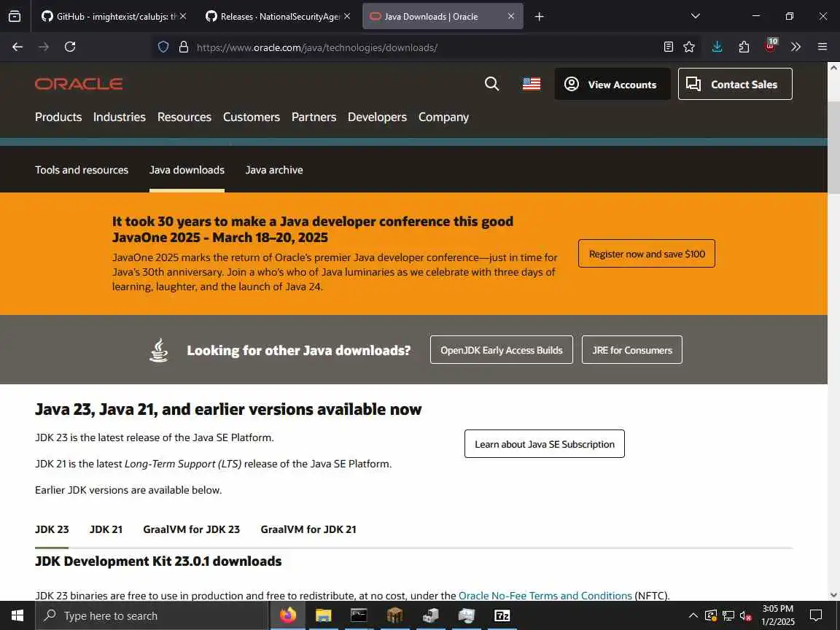Click Register now and save $100 button
This screenshot has height=630, width=840.
coord(647,254)
